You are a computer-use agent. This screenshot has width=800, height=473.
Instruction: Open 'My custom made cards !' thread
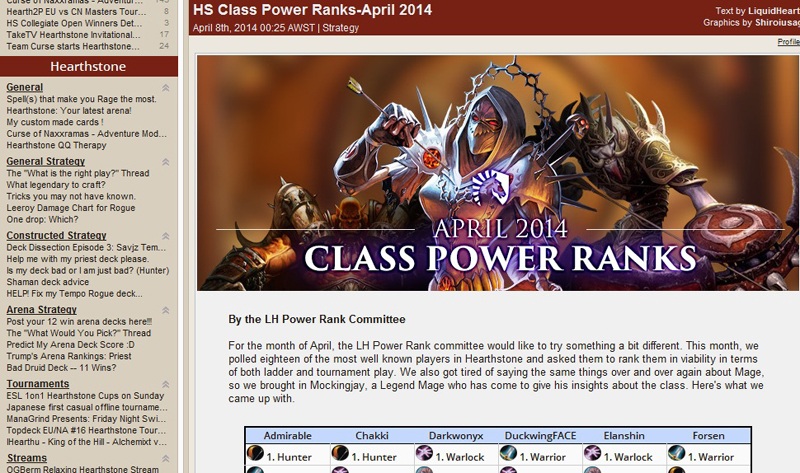point(55,122)
